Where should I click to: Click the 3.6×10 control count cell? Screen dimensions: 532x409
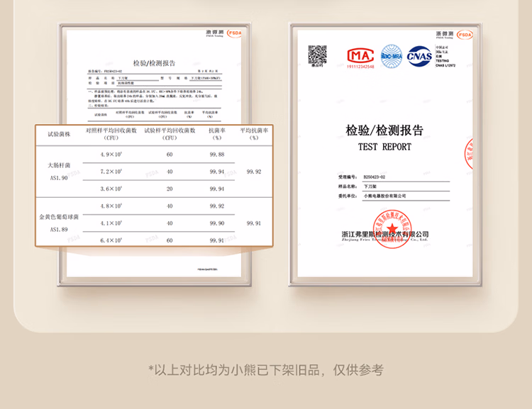click(111, 189)
